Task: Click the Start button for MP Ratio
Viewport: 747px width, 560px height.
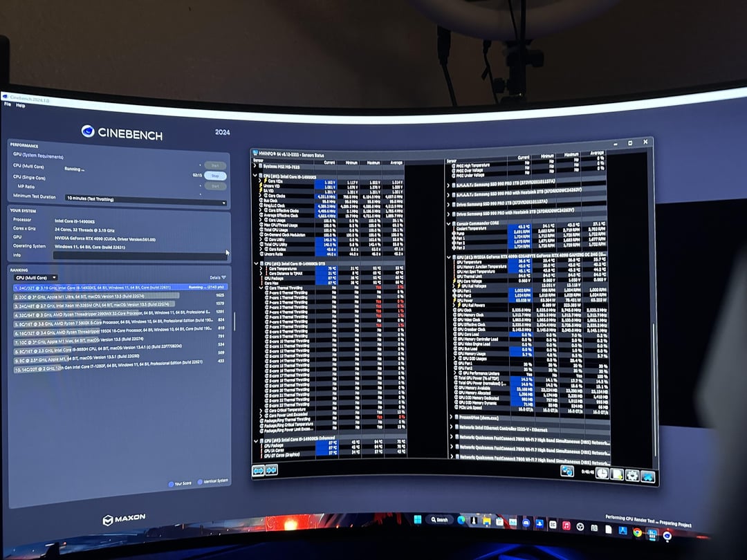Action: tap(215, 186)
